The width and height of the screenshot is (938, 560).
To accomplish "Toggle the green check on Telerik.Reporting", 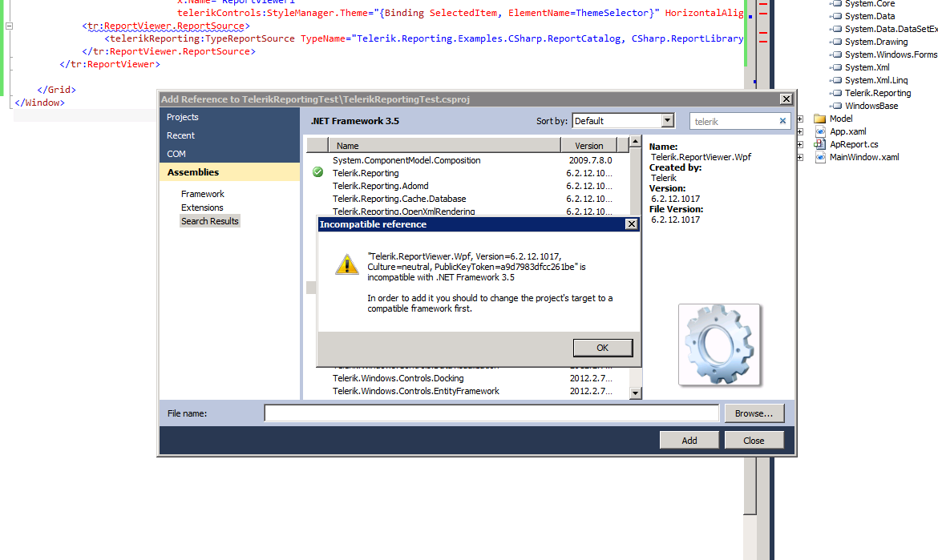I will 317,173.
